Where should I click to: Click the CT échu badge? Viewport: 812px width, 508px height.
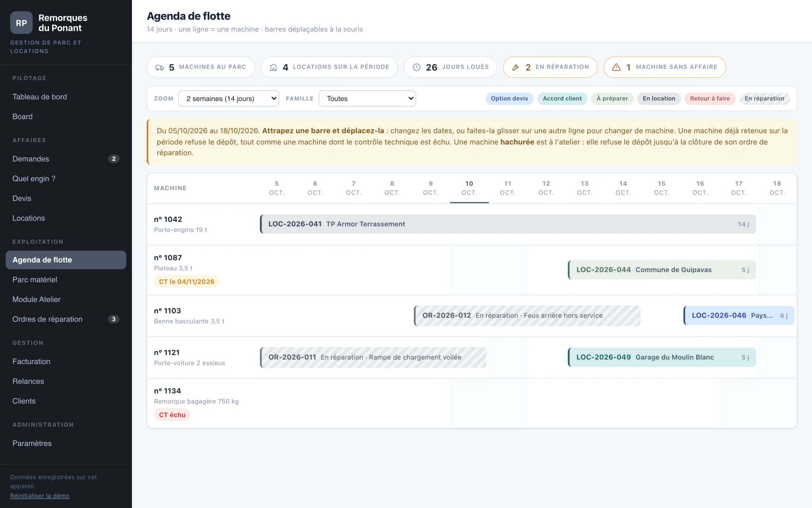click(x=172, y=415)
